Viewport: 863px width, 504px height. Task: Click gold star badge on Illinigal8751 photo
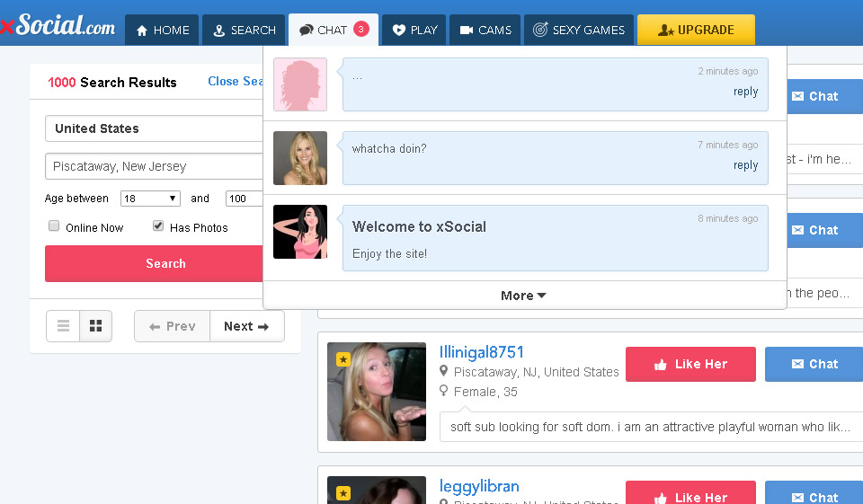(343, 358)
